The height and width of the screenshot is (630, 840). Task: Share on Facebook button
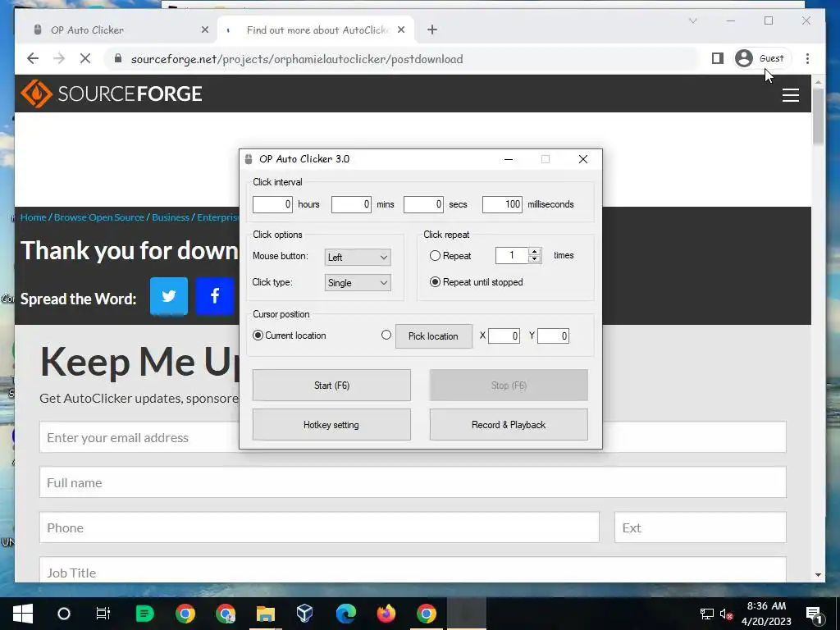[215, 295]
